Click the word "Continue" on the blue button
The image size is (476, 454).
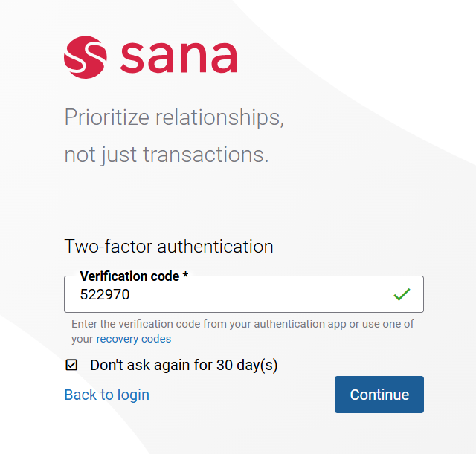[x=379, y=395]
